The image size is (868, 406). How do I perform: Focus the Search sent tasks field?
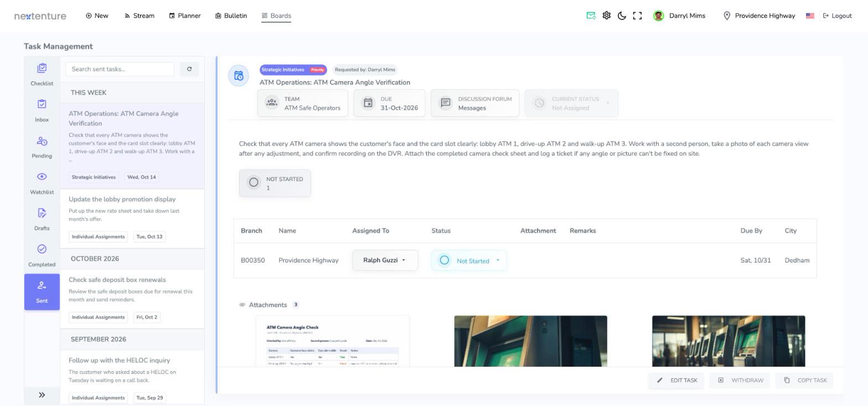pyautogui.click(x=120, y=69)
